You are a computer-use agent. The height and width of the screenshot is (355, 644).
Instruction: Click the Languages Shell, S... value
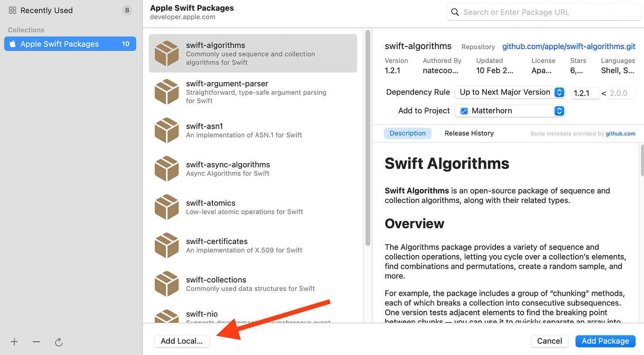click(x=618, y=70)
